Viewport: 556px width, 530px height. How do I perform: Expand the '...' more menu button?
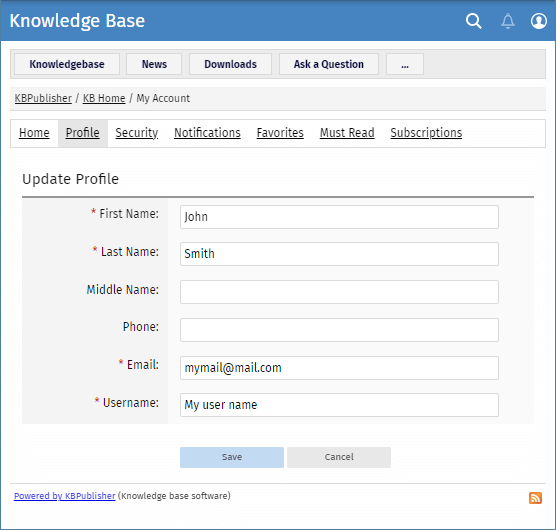pos(405,64)
